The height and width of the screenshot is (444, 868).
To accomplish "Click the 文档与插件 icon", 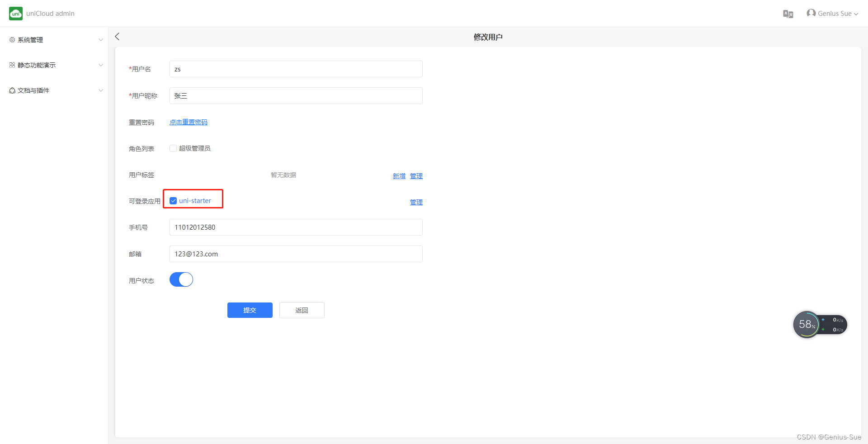I will [x=12, y=90].
